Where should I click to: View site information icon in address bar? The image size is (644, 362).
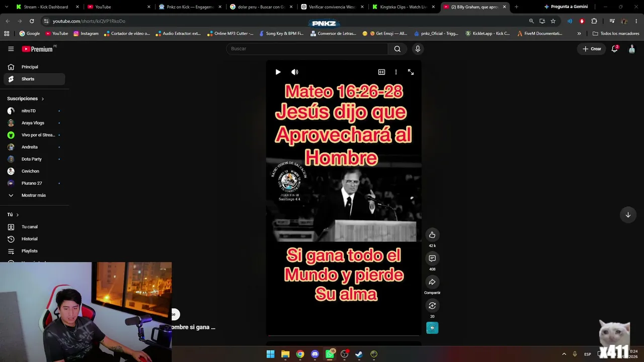coord(46,21)
